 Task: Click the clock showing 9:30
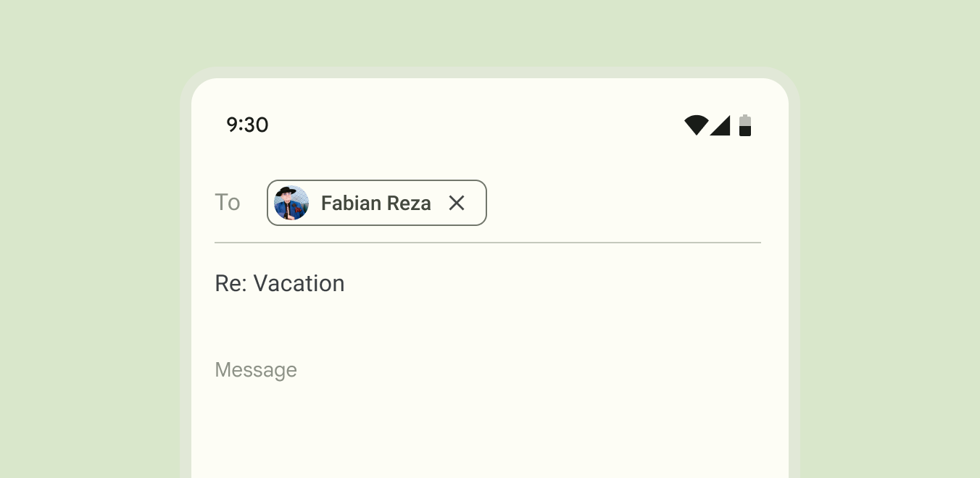(247, 125)
